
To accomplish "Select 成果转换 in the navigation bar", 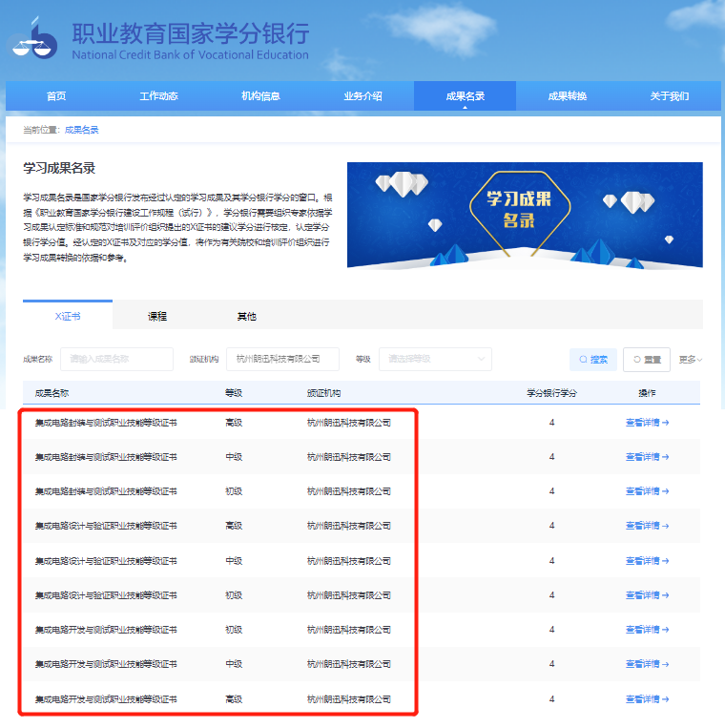I will point(567,96).
